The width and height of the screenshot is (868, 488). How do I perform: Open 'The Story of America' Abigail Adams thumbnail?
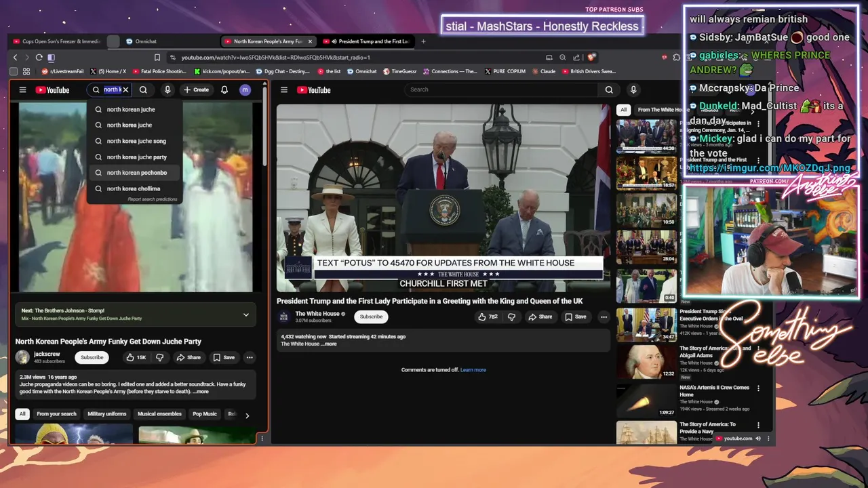pyautogui.click(x=646, y=362)
